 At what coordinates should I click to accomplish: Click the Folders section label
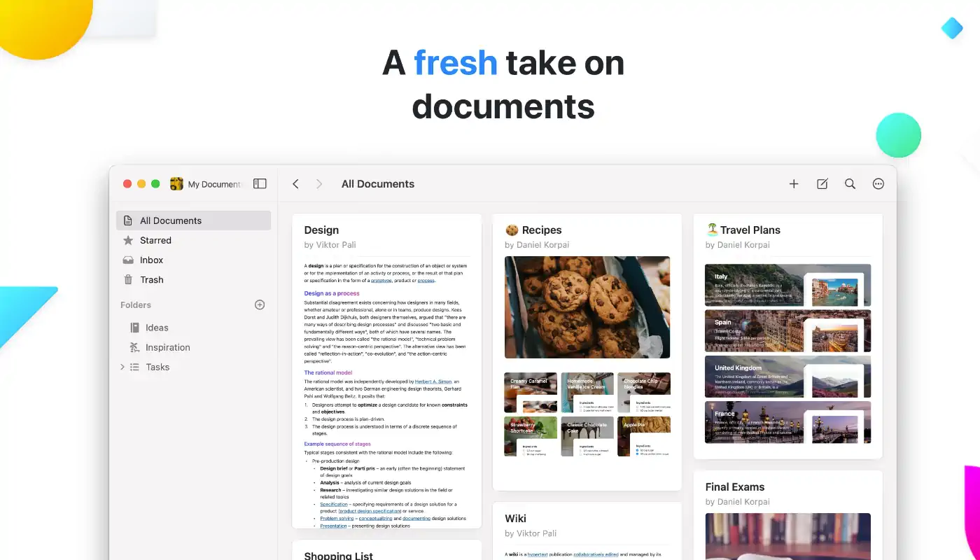136,304
